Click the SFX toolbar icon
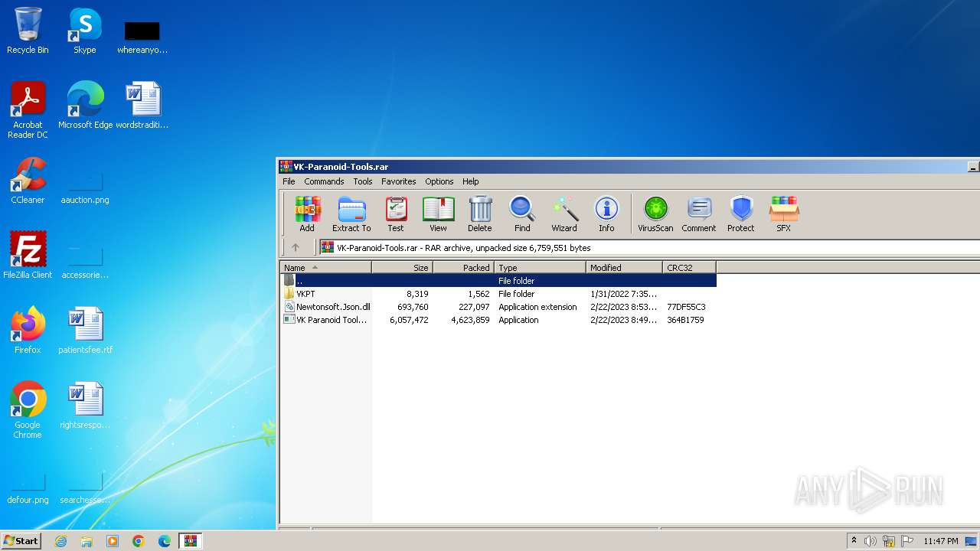 pyautogui.click(x=783, y=214)
